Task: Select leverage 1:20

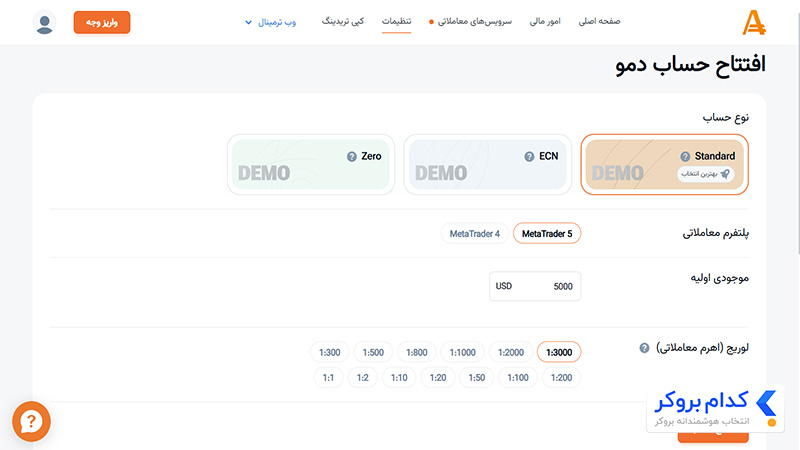Action: (x=438, y=378)
